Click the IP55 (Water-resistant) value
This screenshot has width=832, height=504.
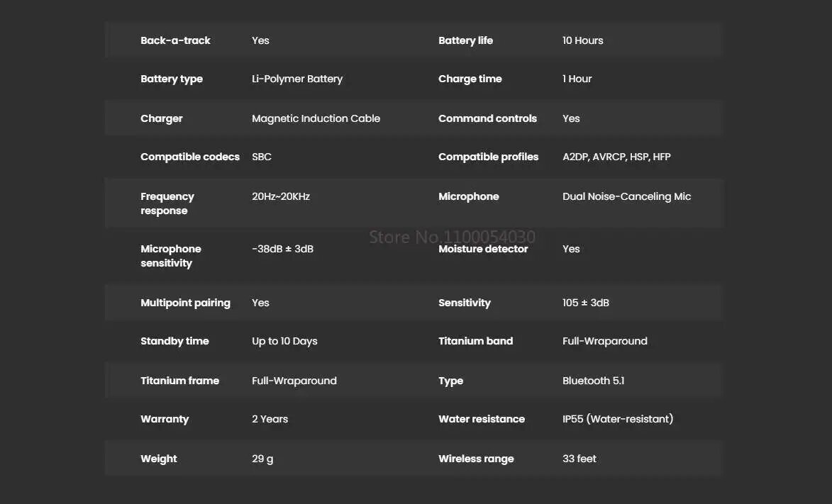[x=618, y=419]
